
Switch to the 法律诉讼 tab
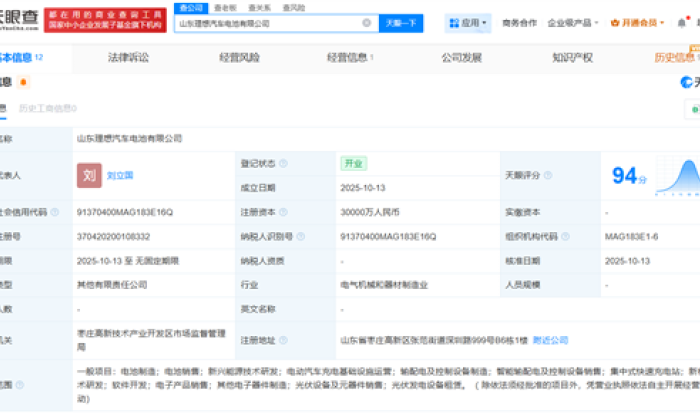tap(128, 57)
